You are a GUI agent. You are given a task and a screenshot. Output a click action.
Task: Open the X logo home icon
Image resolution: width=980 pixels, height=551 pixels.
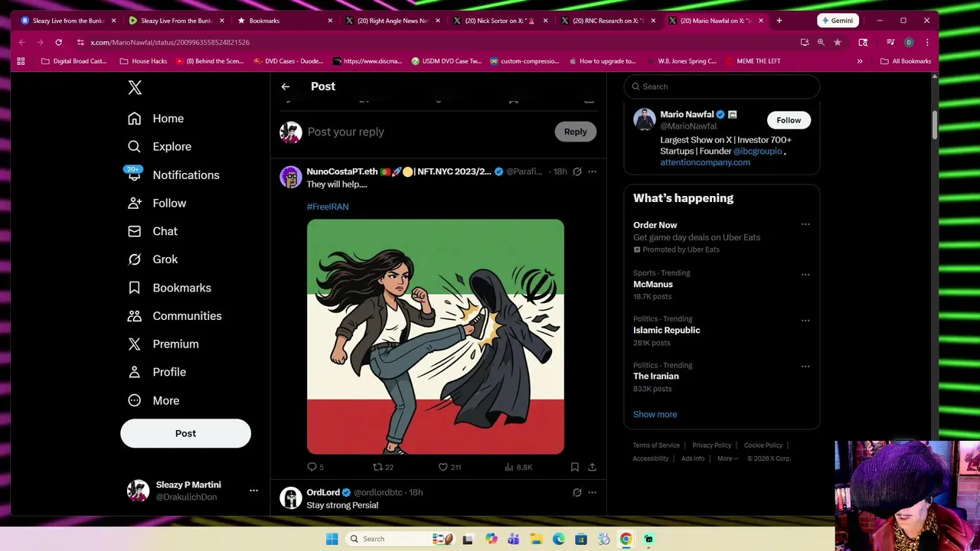coord(135,87)
